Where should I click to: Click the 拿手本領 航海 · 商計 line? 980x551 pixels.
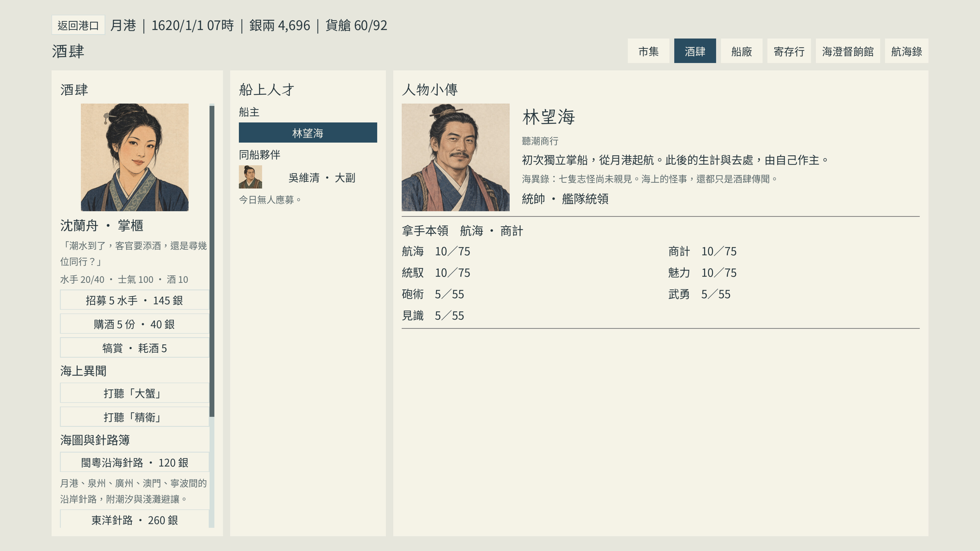tap(462, 230)
